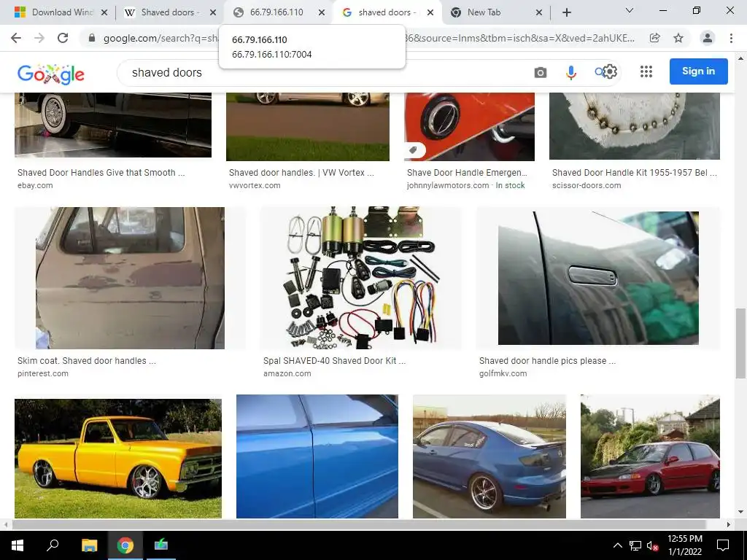Close the Wikipedia Shaved doors tab
Image resolution: width=747 pixels, height=560 pixels.
(213, 12)
